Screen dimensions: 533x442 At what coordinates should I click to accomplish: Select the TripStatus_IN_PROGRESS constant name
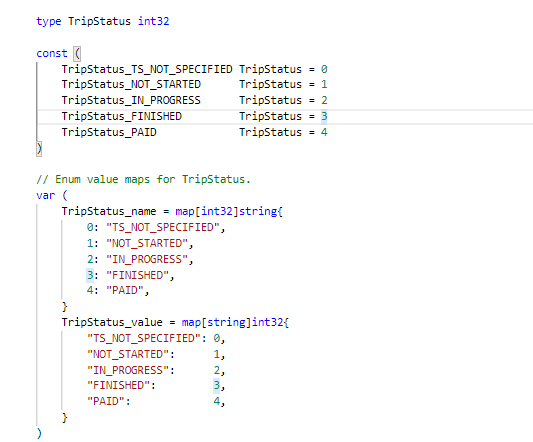(131, 100)
